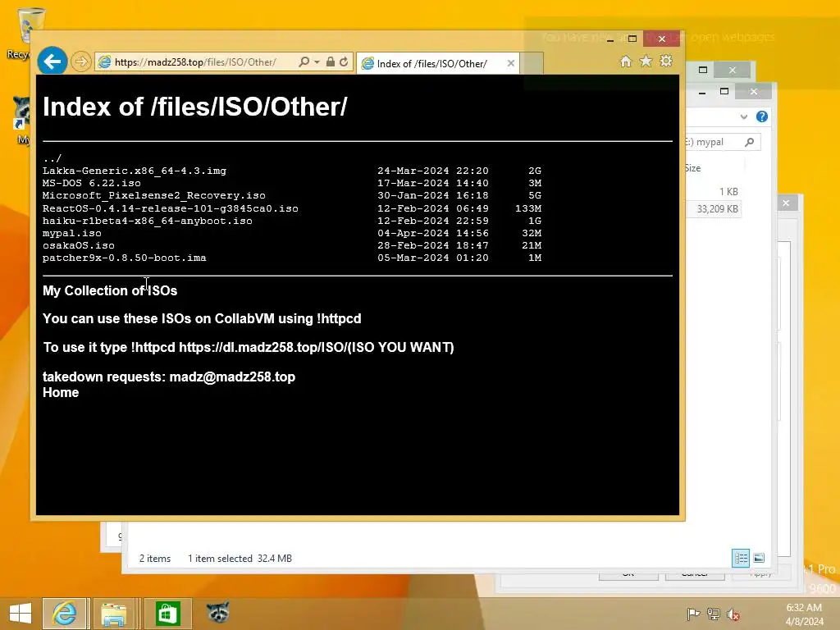The image size is (840, 630).
Task: Open Favorites with the star icon
Action: 646,62
